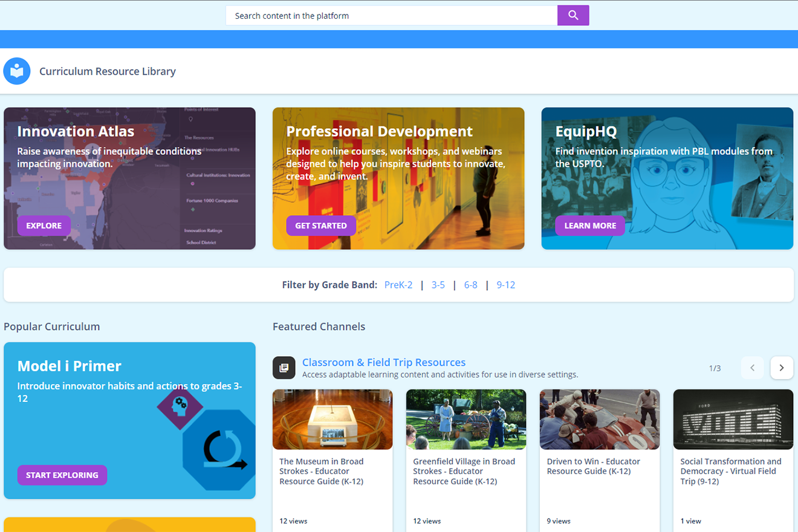Click the EXPLORE button on Innovation Atlas
798x532 pixels.
[44, 225]
